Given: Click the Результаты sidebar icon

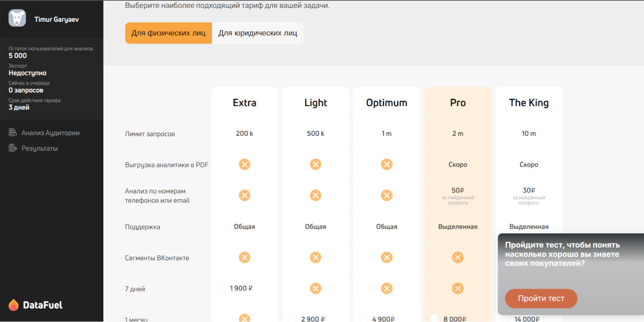Looking at the screenshot, I should 13,148.
